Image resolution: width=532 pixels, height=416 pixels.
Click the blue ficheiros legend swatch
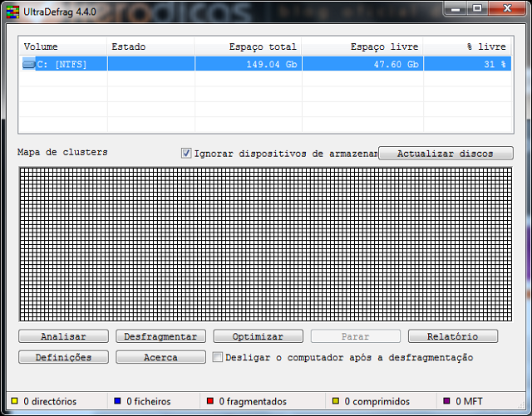coord(118,401)
